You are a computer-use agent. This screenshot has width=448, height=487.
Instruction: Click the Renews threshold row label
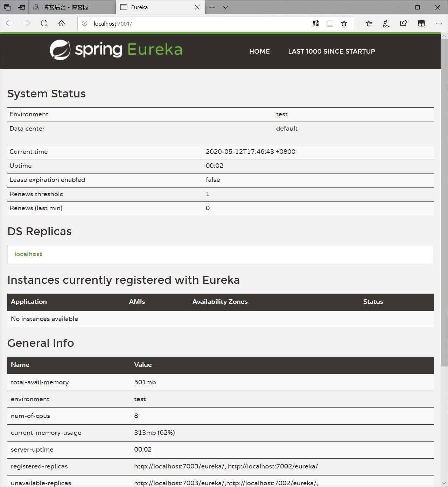[36, 194]
